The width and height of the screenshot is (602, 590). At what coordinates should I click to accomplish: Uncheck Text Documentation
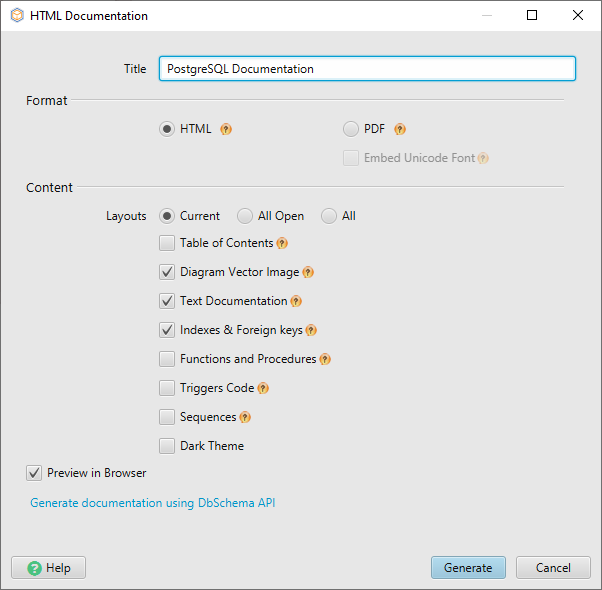(x=167, y=301)
